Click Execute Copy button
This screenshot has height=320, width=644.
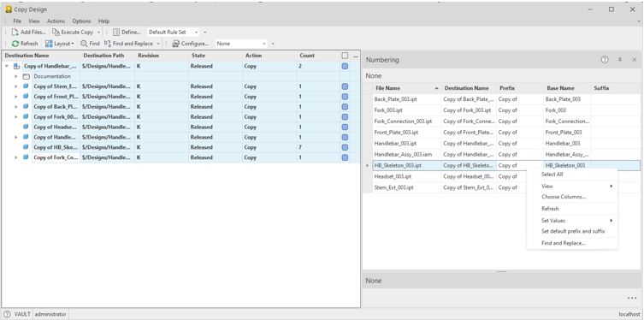pos(73,32)
